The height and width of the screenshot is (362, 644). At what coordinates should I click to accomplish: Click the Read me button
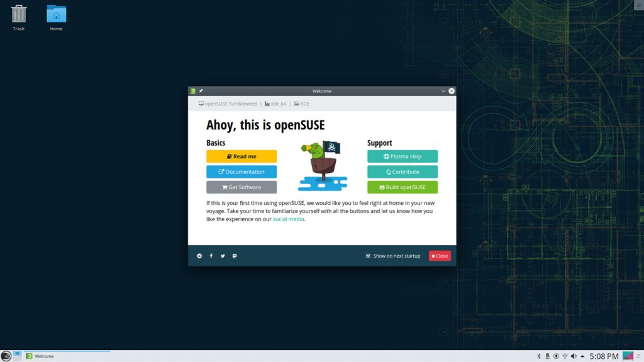(241, 156)
